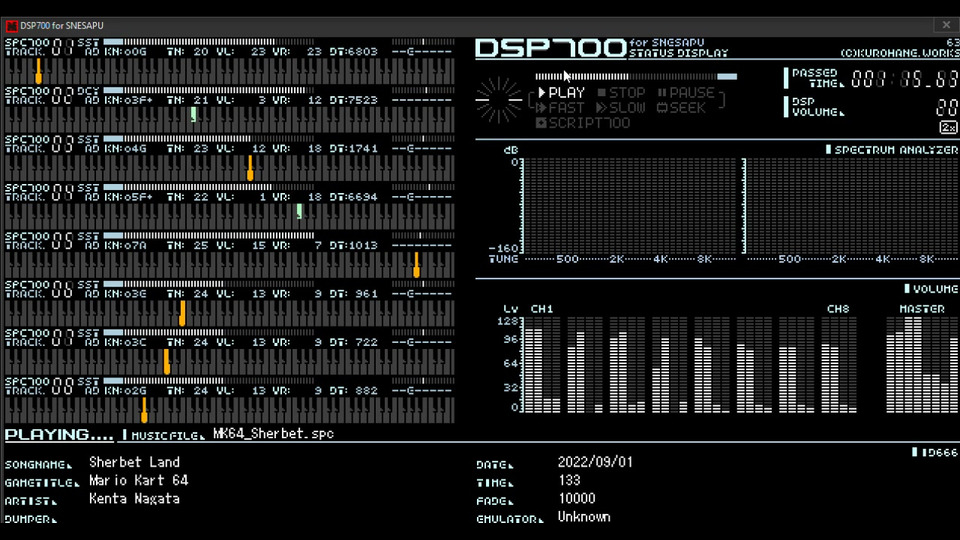Activate the SLOW speed control
The image size is (960, 540).
click(621, 108)
